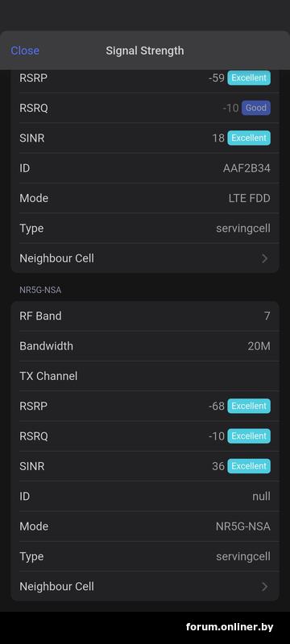Tap the LTE FDD mode value
Image resolution: width=290 pixels, height=644 pixels.
[x=250, y=198]
